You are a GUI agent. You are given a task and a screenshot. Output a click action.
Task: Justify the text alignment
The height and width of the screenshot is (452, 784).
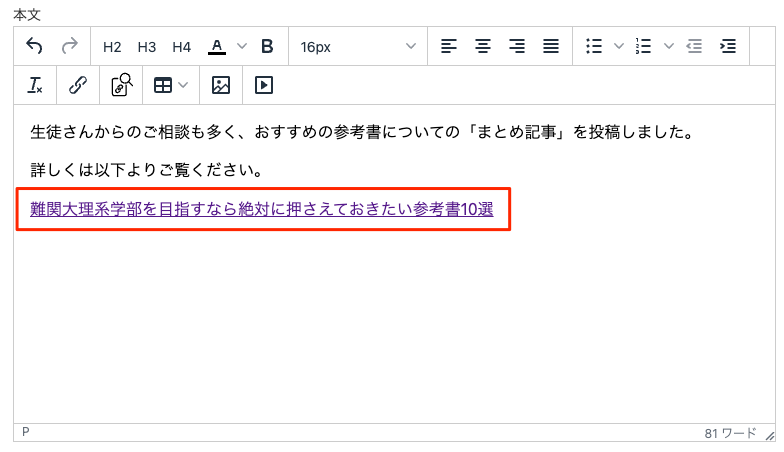tap(551, 46)
